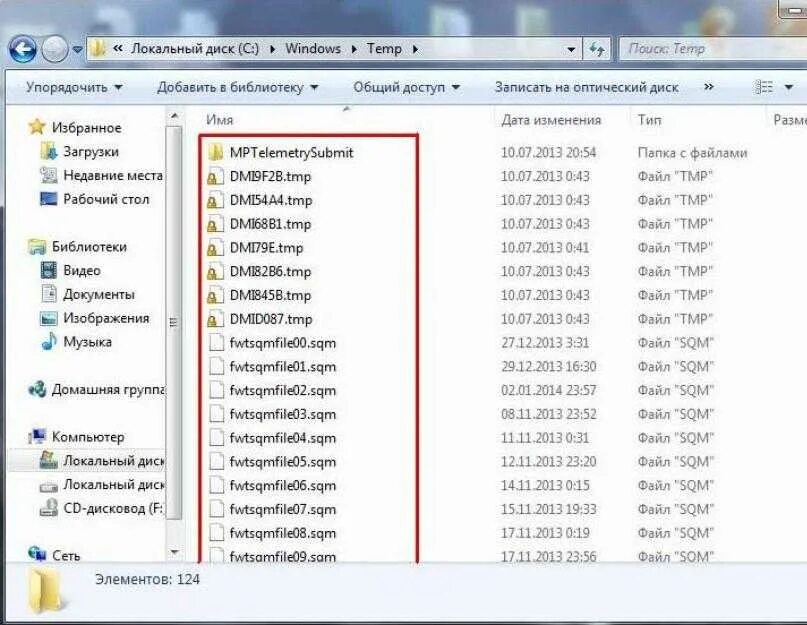Image resolution: width=807 pixels, height=625 pixels.
Task: Select the fwtsqmfile03.sqm file icon
Action: 217,414
